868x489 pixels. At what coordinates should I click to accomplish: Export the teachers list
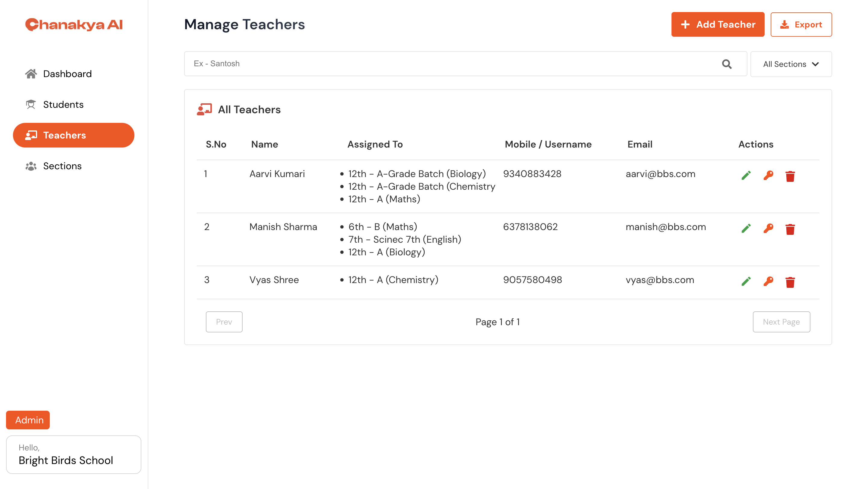(x=801, y=25)
